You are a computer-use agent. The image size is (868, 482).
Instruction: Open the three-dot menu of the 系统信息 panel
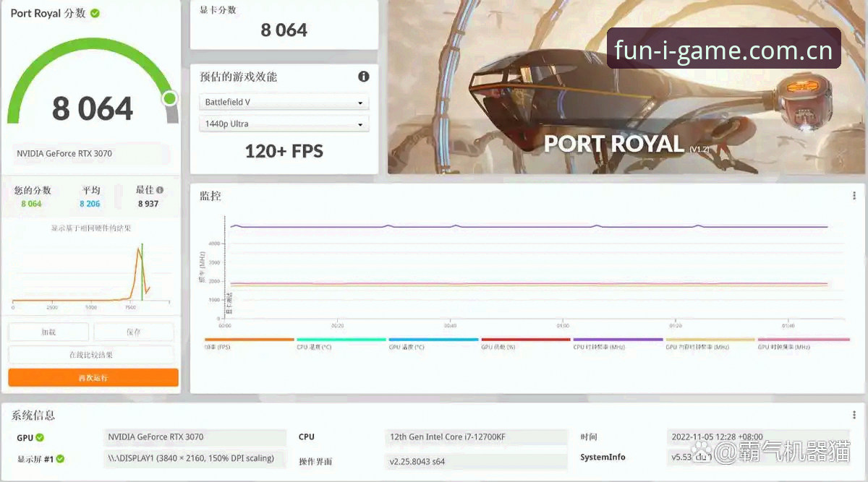click(x=854, y=416)
